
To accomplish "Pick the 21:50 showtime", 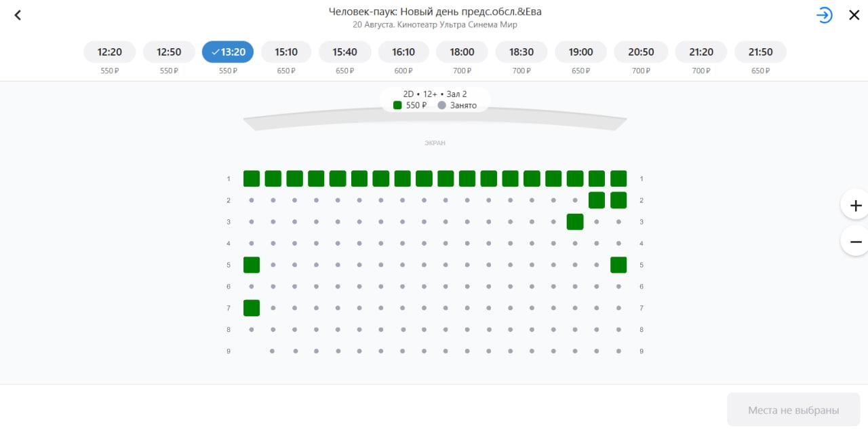I will tap(760, 52).
